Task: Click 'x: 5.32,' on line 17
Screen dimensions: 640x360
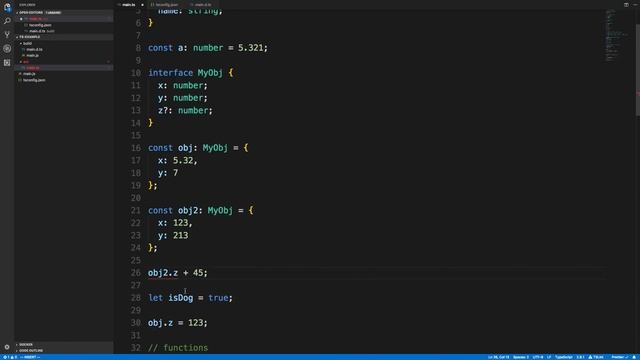Action: [178, 160]
